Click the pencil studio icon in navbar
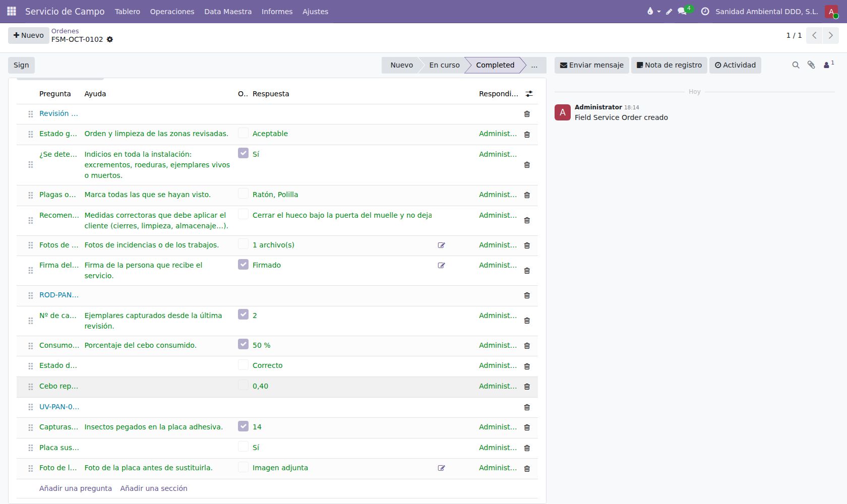Viewport: 847px width, 504px height. coord(669,11)
